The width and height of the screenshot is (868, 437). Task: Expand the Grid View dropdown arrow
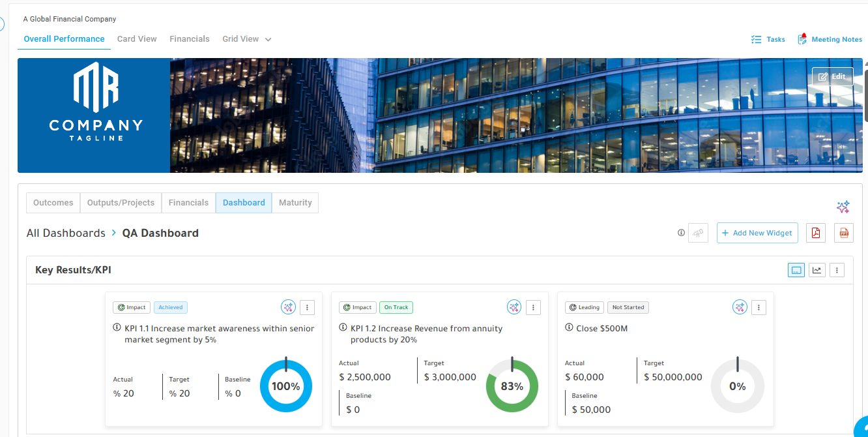click(x=268, y=40)
